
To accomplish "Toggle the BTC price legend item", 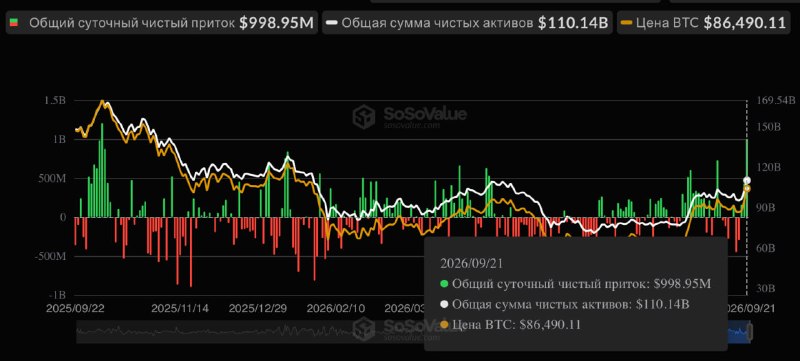I will (x=705, y=23).
